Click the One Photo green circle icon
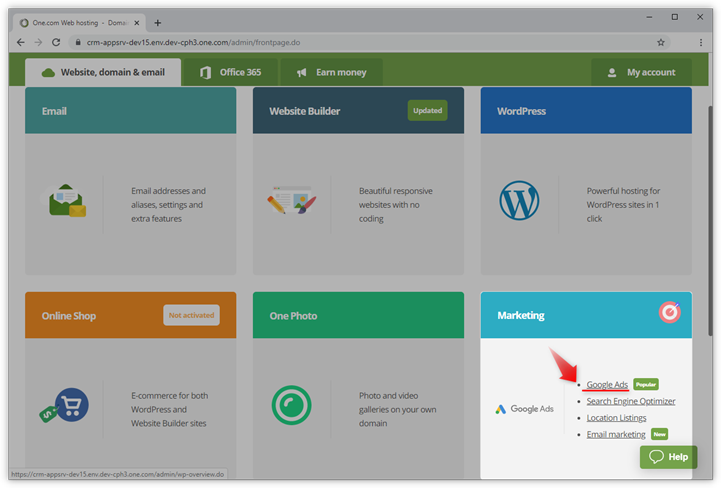Viewport: 721px width, 488px height. tap(292, 405)
